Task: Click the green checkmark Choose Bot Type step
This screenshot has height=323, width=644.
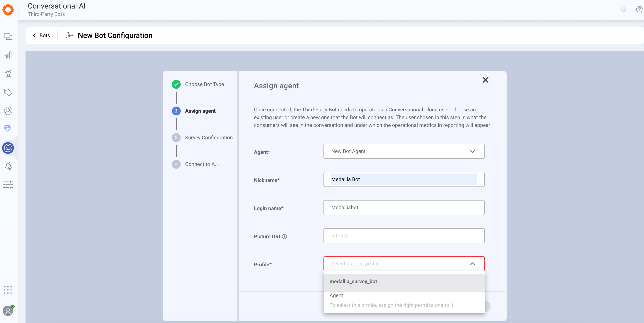Action: pyautogui.click(x=176, y=84)
